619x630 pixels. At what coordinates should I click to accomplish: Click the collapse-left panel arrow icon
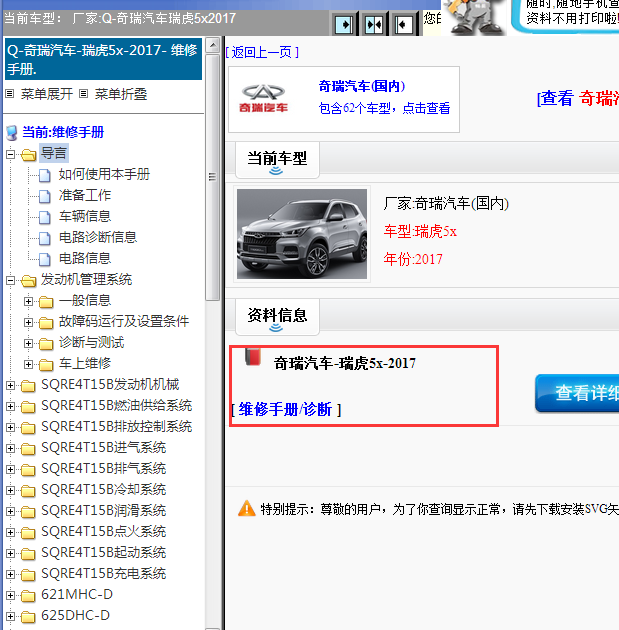[403, 25]
